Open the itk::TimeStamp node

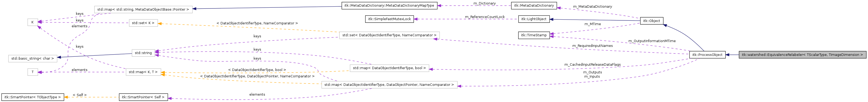534,35
